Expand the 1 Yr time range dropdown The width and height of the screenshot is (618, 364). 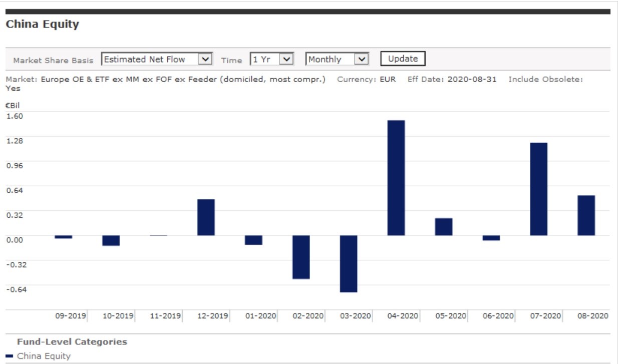tap(271, 59)
